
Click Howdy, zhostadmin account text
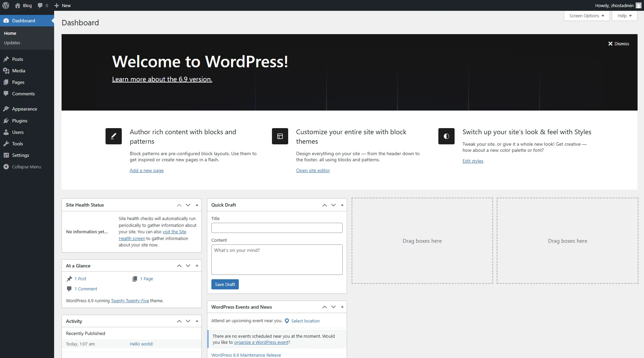[x=614, y=5]
